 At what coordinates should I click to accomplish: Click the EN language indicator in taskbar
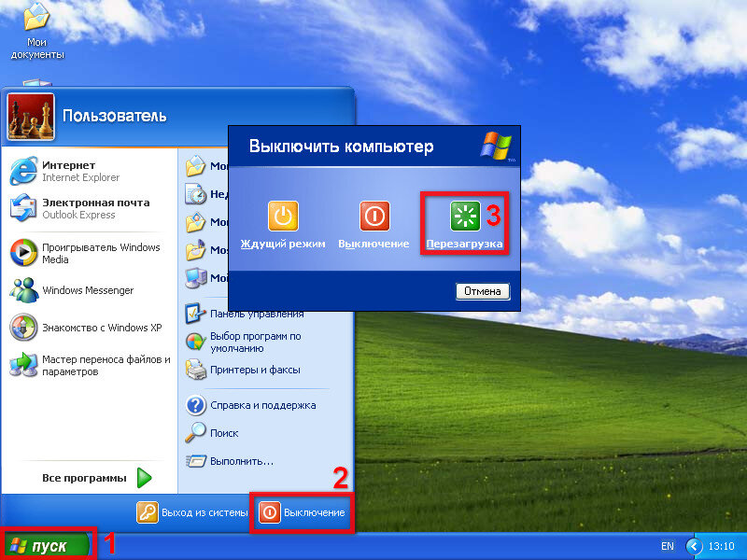coord(668,546)
